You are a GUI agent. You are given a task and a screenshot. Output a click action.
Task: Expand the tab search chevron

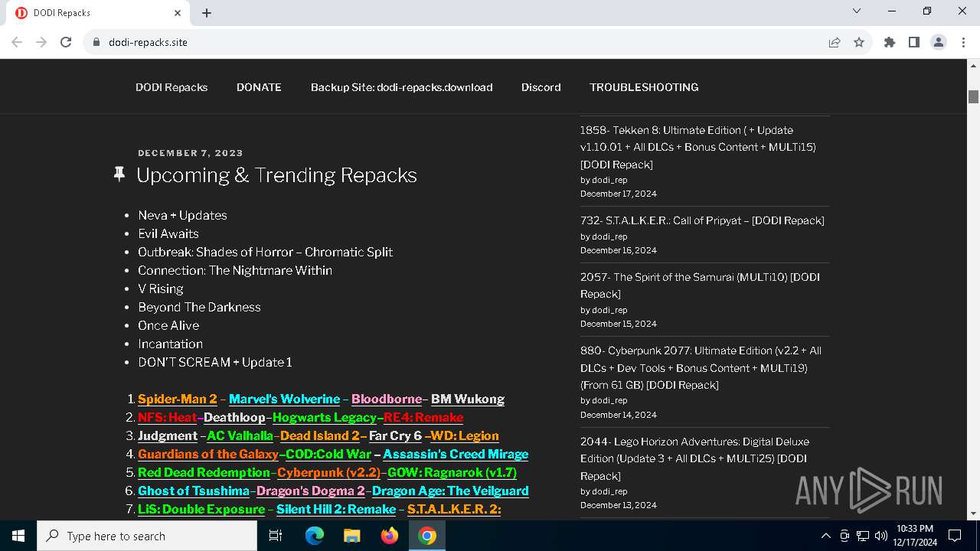[857, 11]
